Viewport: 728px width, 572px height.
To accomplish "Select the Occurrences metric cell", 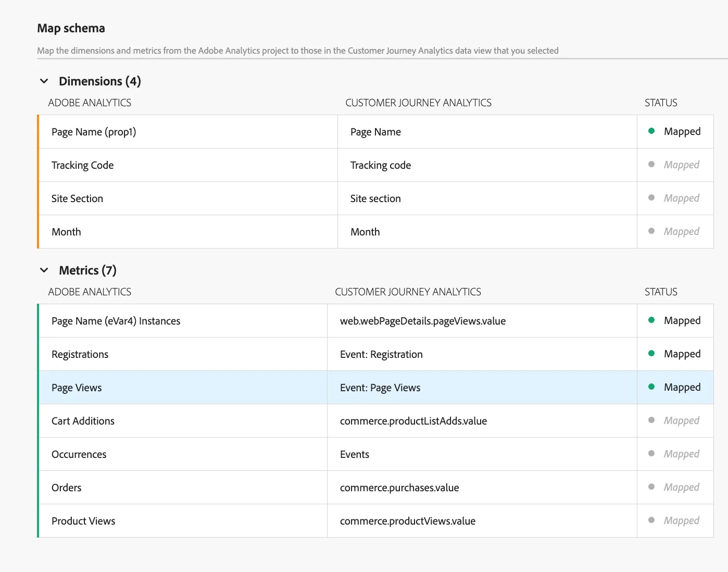I will tap(183, 454).
